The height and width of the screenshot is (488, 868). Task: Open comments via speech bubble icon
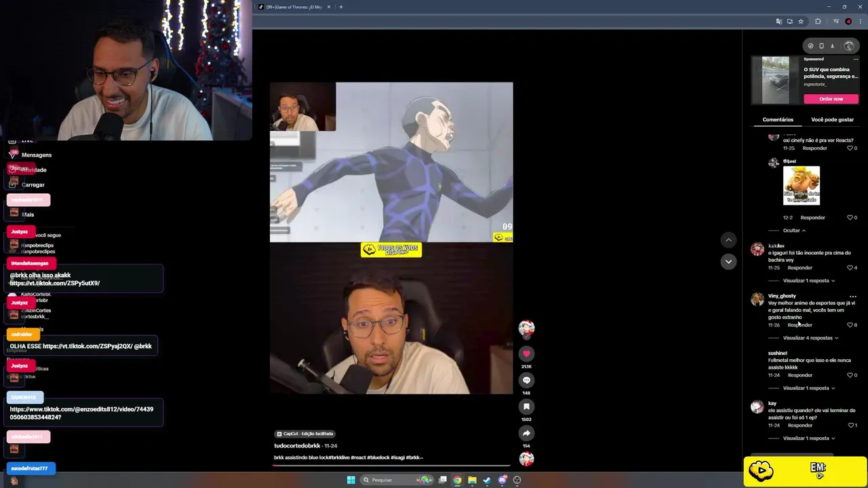526,380
